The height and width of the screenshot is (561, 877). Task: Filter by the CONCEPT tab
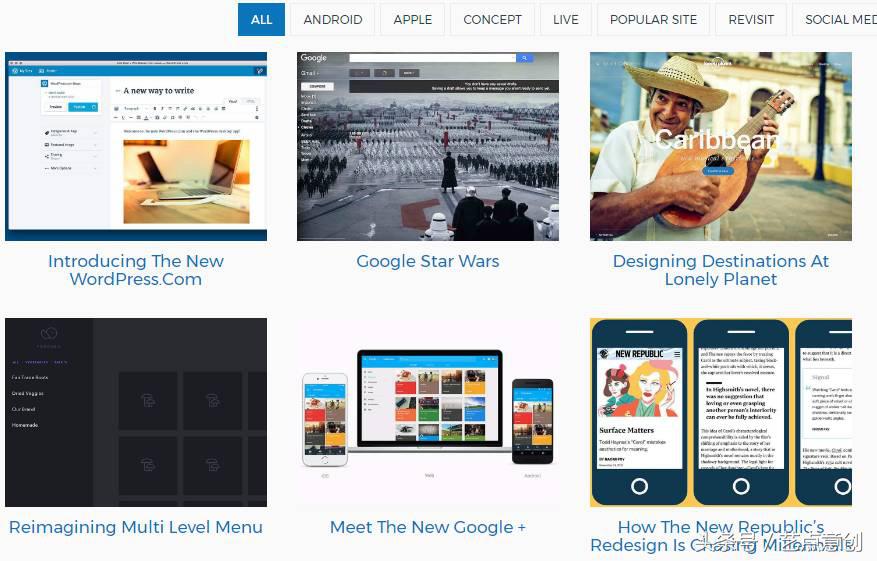tap(492, 20)
